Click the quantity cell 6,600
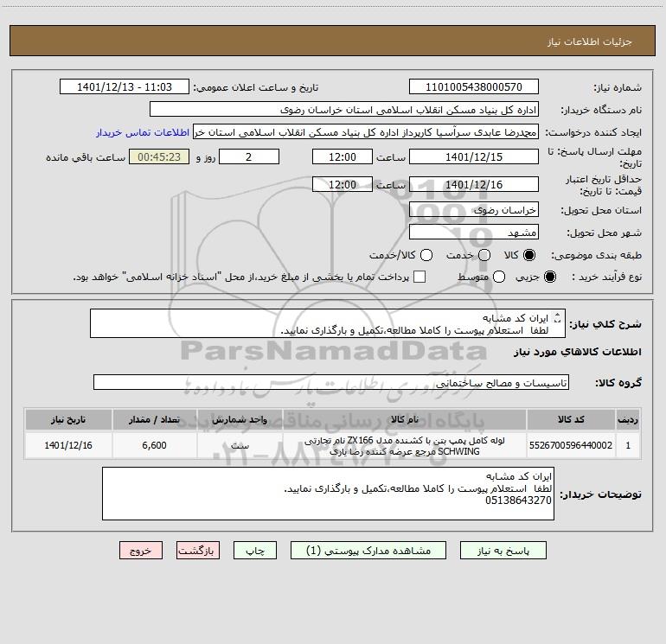Screen dimensions: 666x644 tap(154, 445)
